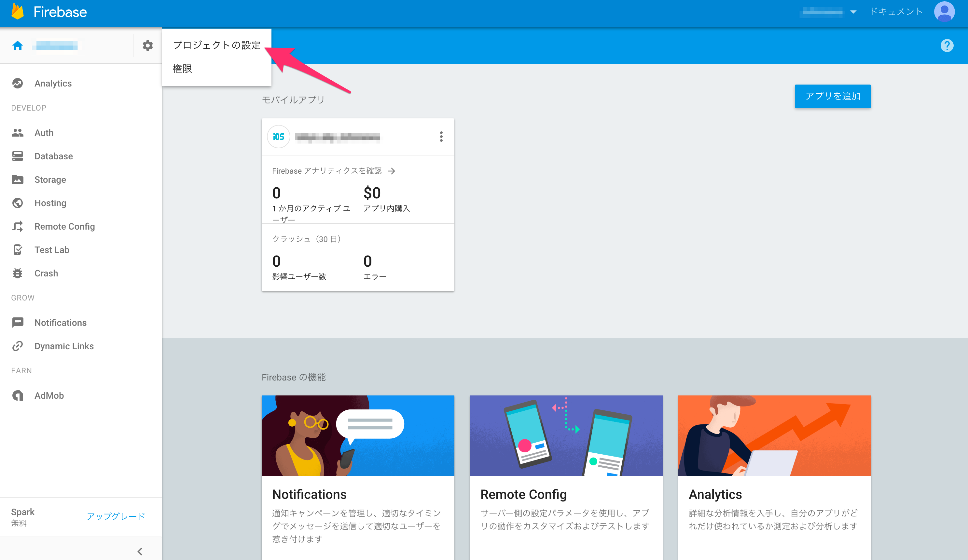968x560 pixels.
Task: Click Notifications feature card title
Action: (309, 495)
